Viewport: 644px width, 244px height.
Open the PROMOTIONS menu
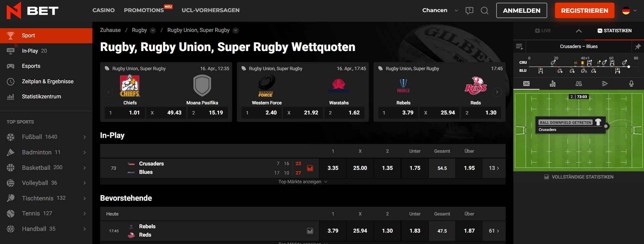coord(144,10)
